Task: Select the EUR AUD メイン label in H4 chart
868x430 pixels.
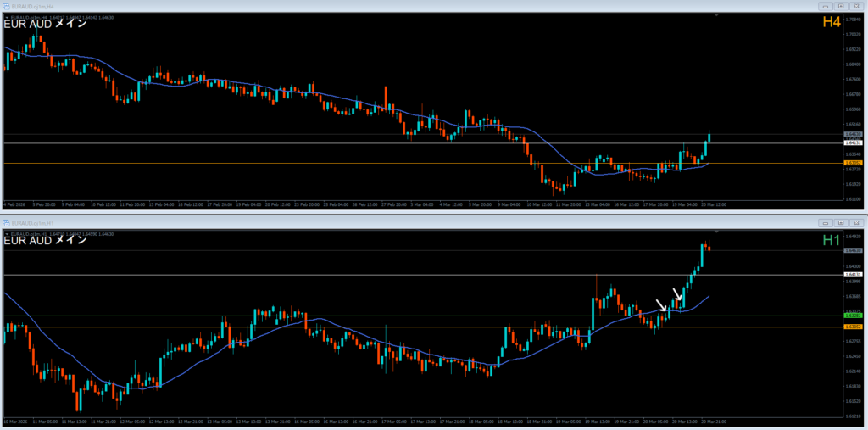Action: click(45, 24)
